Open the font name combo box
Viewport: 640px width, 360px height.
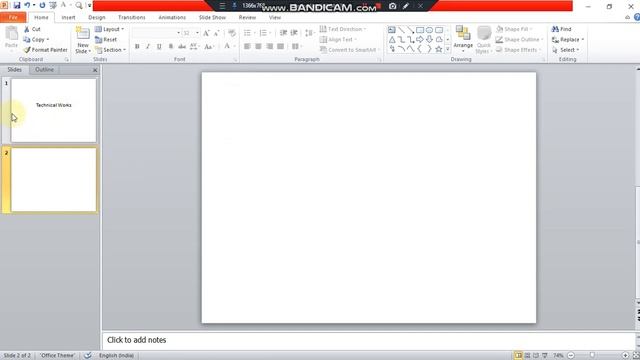[x=157, y=33]
